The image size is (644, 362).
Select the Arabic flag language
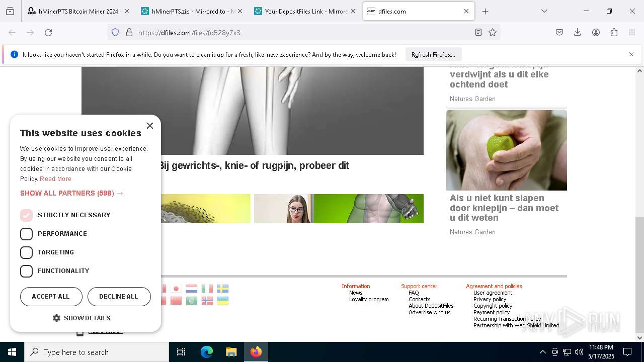pos(192,301)
